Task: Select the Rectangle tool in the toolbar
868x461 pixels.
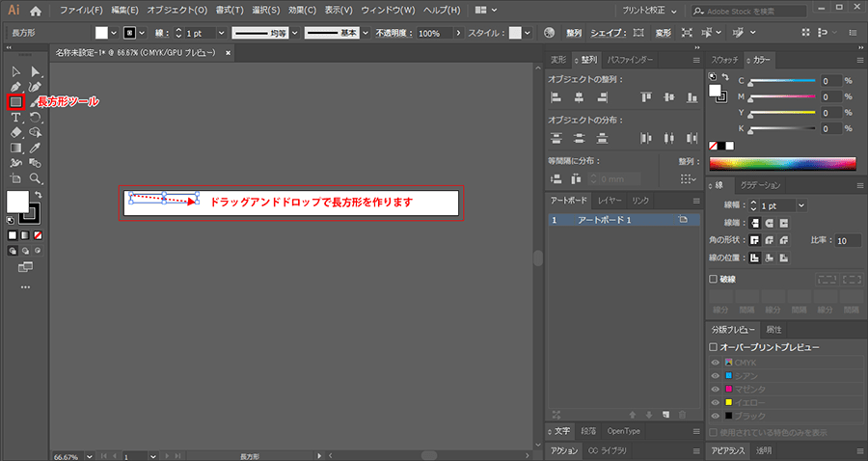Action: (x=16, y=101)
